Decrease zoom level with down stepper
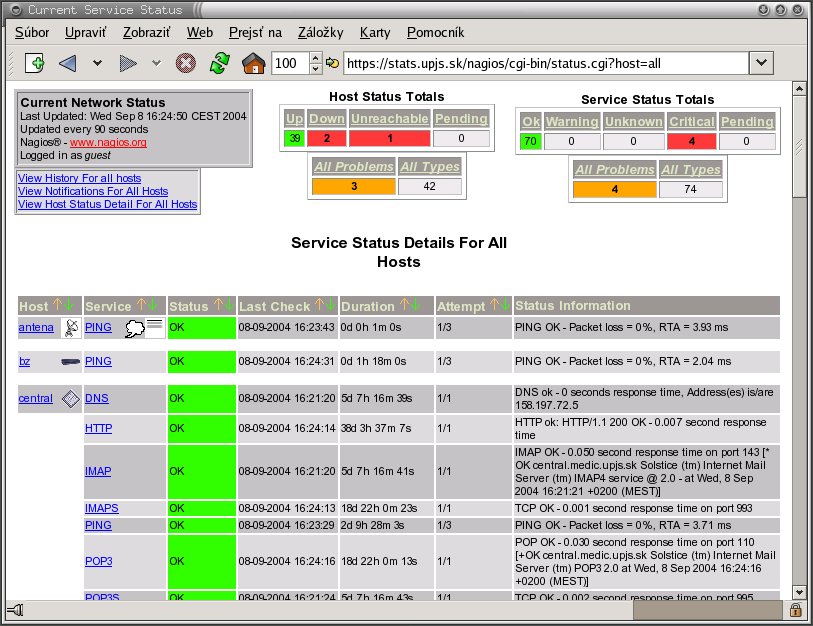The image size is (813, 626). pyautogui.click(x=316, y=69)
